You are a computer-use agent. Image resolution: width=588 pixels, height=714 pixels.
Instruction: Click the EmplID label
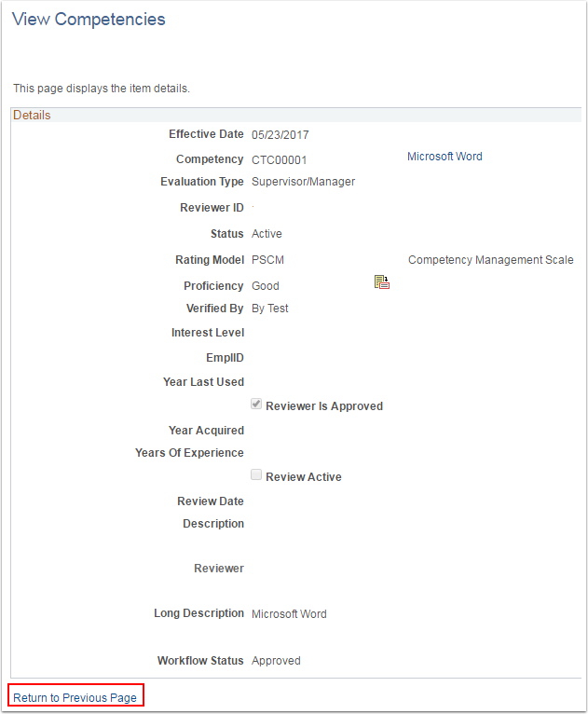point(225,357)
